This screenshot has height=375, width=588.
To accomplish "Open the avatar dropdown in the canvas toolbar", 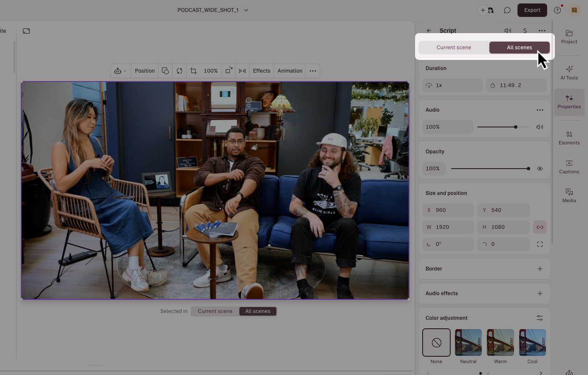I will (120, 70).
